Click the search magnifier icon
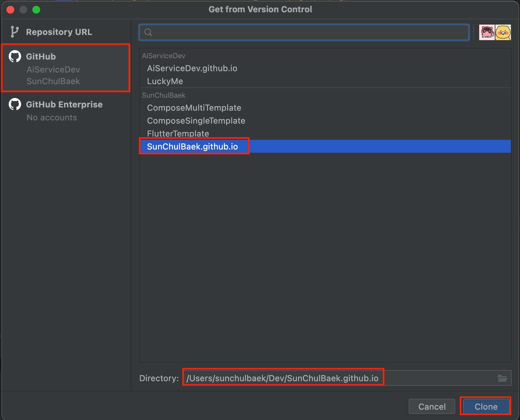 pos(148,32)
